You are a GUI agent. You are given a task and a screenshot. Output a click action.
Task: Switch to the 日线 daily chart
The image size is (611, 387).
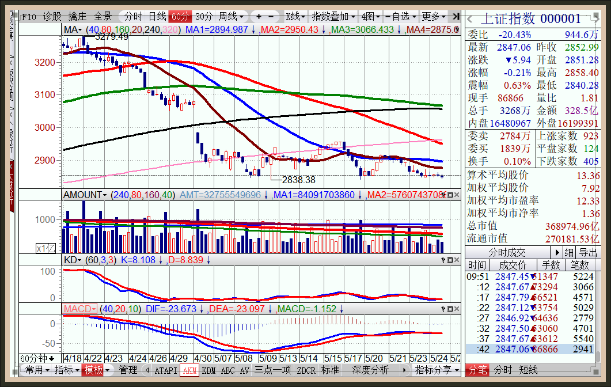tap(157, 17)
